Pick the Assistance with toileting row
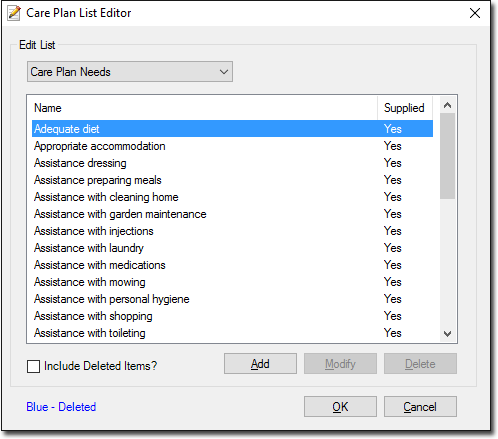This screenshot has height=439, width=498. [232, 333]
